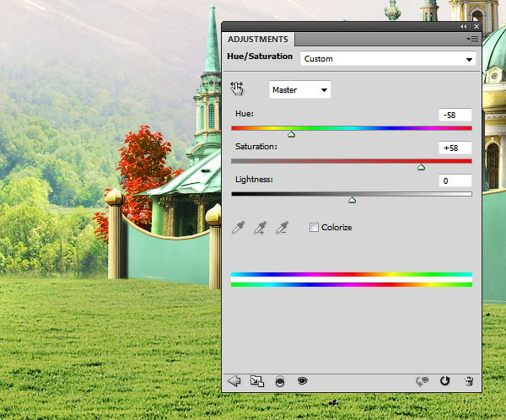The width and height of the screenshot is (506, 420).
Task: Select the eyedropper sample tool
Action: click(238, 228)
